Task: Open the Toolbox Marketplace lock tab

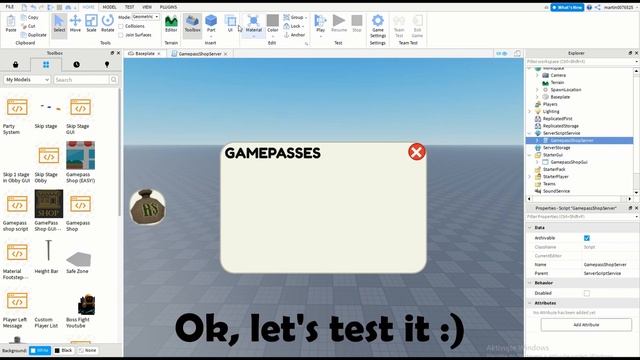Action: [x=16, y=64]
